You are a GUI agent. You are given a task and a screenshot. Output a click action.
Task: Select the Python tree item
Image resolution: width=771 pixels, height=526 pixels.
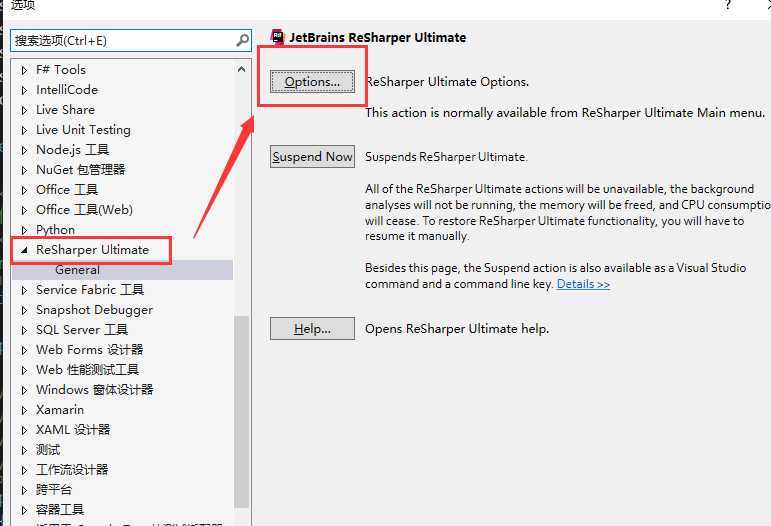coord(56,230)
